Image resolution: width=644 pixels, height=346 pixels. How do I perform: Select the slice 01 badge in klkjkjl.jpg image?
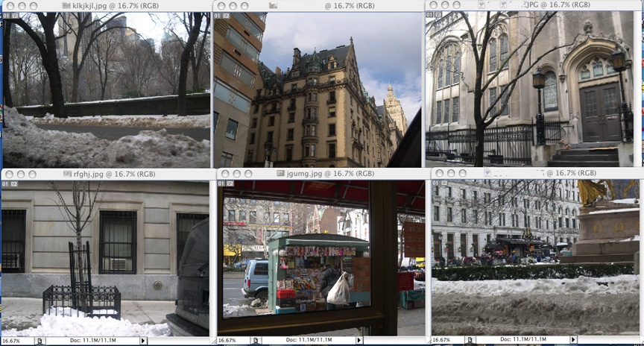[x=7, y=16]
